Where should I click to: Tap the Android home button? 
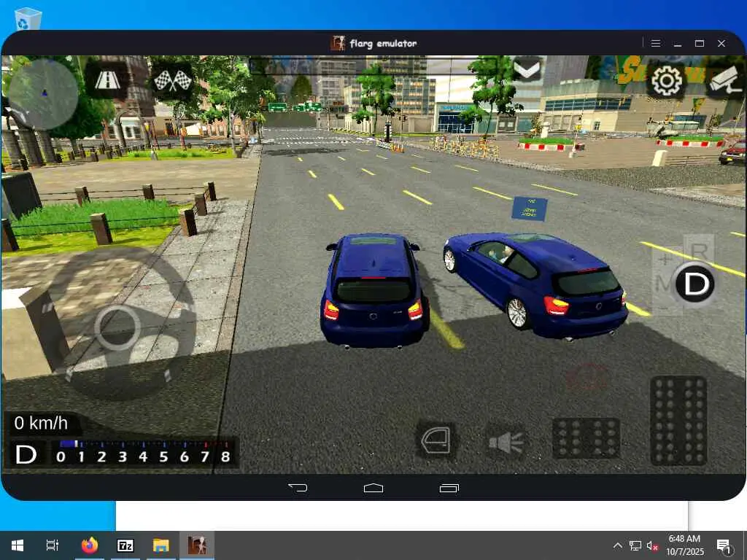coord(373,488)
